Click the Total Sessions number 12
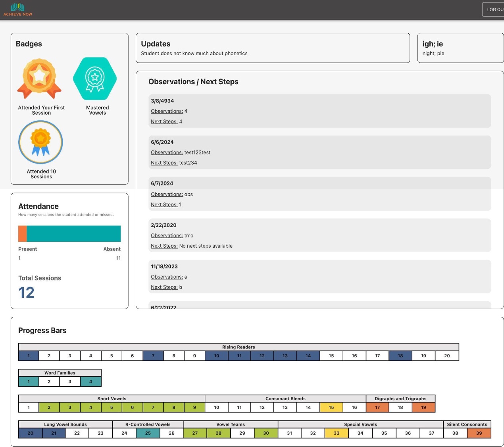This screenshot has height=447, width=504. click(x=27, y=293)
